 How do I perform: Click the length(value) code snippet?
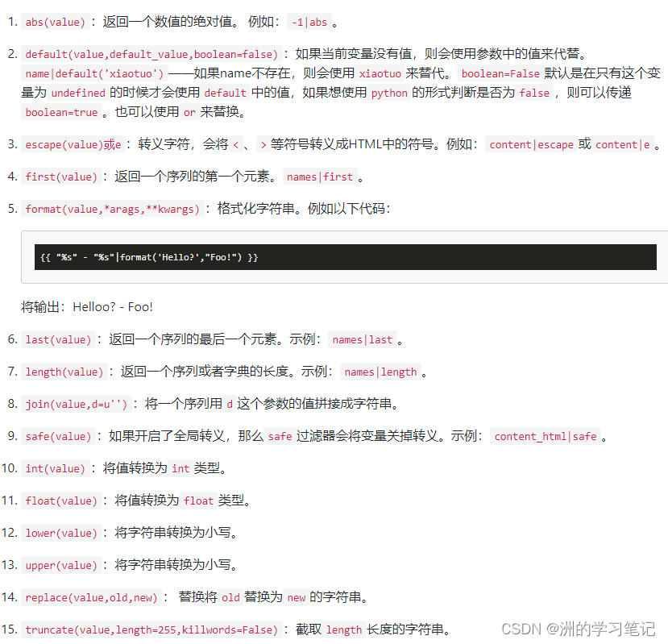(x=64, y=372)
